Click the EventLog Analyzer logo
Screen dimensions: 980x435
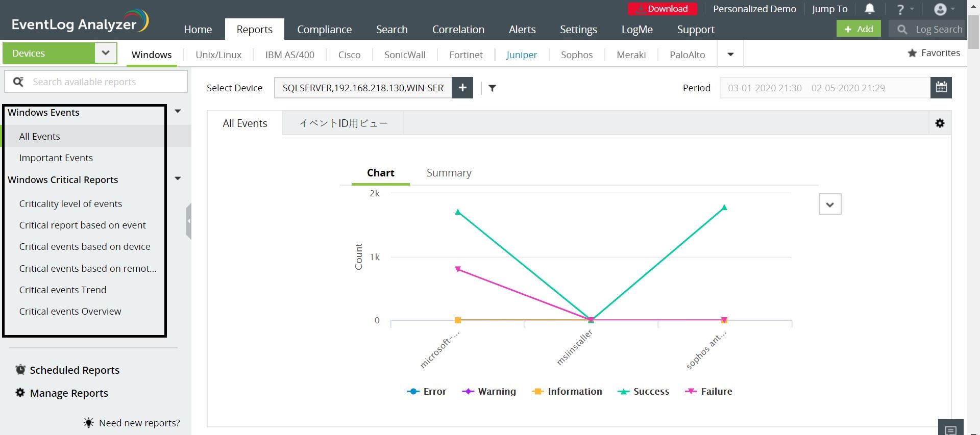click(x=80, y=21)
